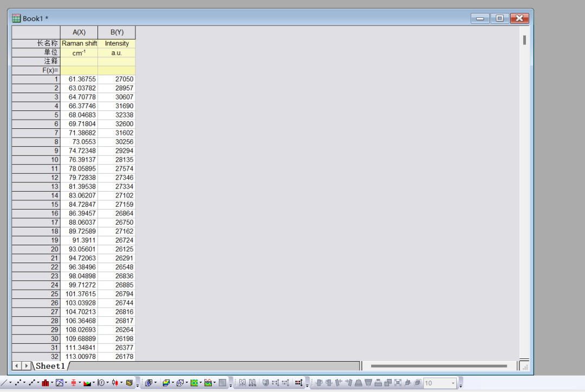585x392 pixels.
Task: Click the vertical scrollbar thumb
Action: point(524,40)
